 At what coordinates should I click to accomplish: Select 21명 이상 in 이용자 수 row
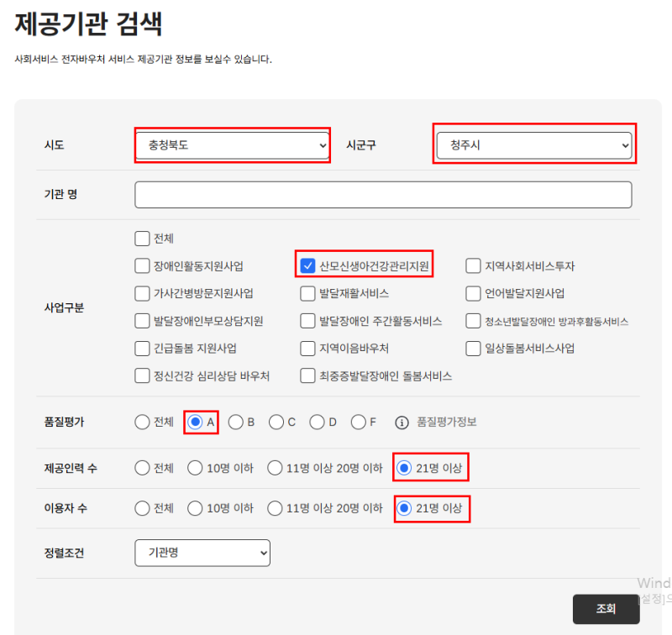click(404, 508)
